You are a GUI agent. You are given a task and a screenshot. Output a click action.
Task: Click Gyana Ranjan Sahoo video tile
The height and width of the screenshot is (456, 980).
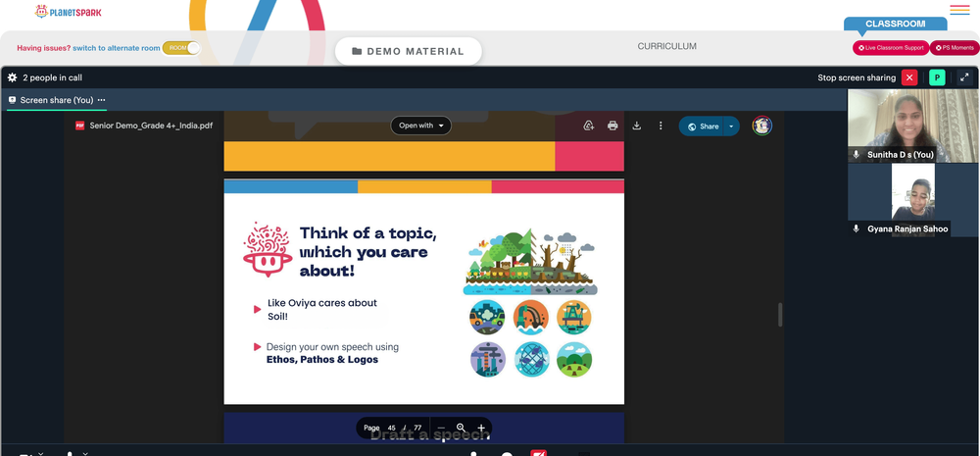pos(913,199)
